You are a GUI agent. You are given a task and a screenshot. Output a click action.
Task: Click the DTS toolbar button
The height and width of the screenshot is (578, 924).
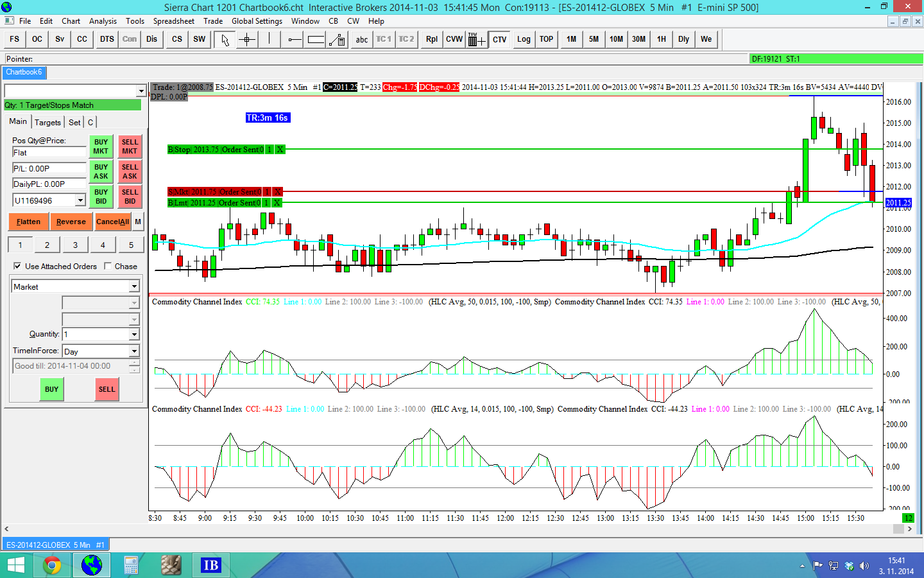pyautogui.click(x=107, y=39)
